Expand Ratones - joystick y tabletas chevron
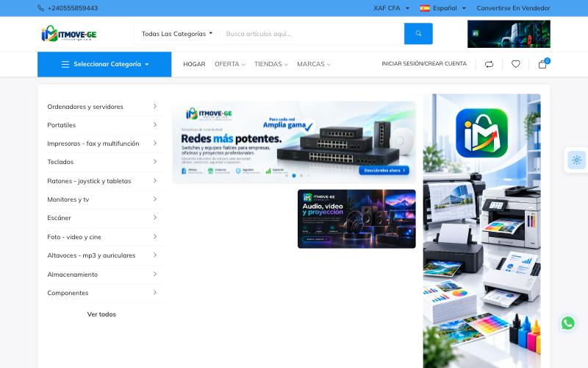 coord(155,181)
